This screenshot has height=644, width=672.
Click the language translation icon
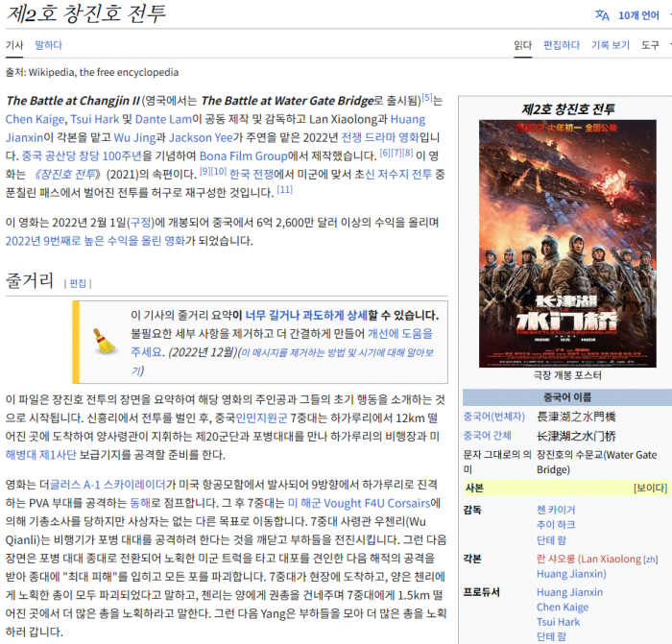(x=602, y=15)
